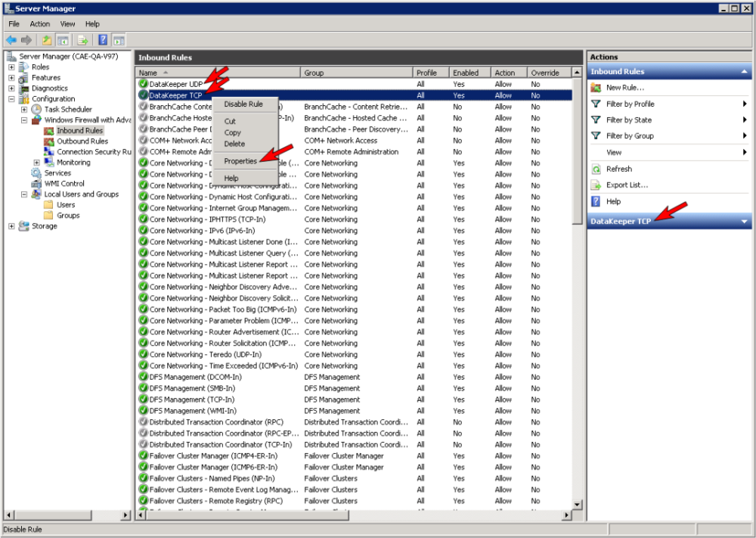Screen dimensions: 756x538
Task: Click the Filter by Group funnel icon
Action: point(596,135)
